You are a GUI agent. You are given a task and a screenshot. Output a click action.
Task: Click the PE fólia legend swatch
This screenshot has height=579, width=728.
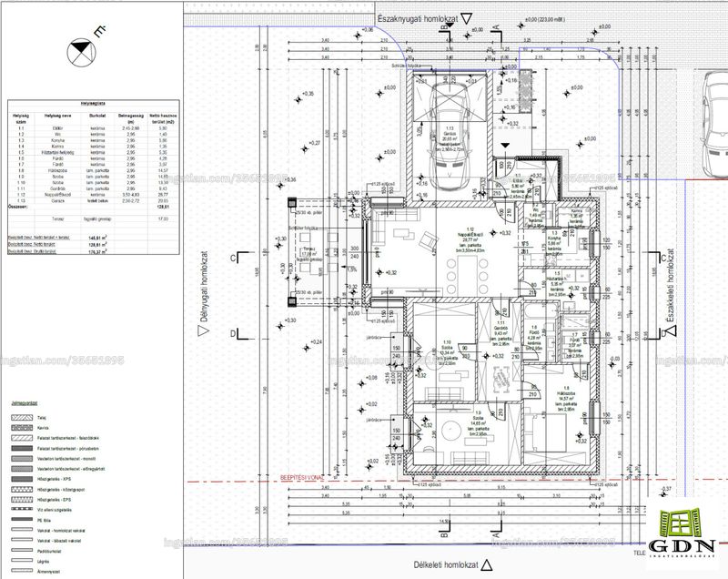(22, 520)
